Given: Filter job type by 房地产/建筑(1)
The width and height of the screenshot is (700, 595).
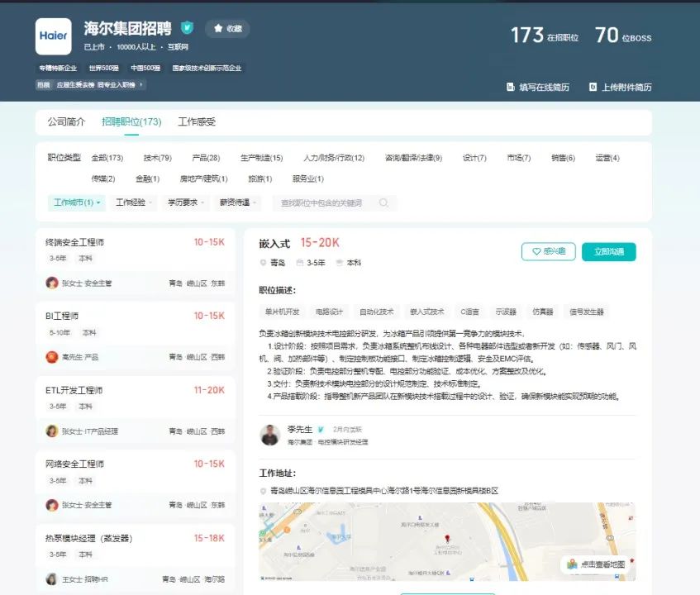Looking at the screenshot, I should click(203, 178).
